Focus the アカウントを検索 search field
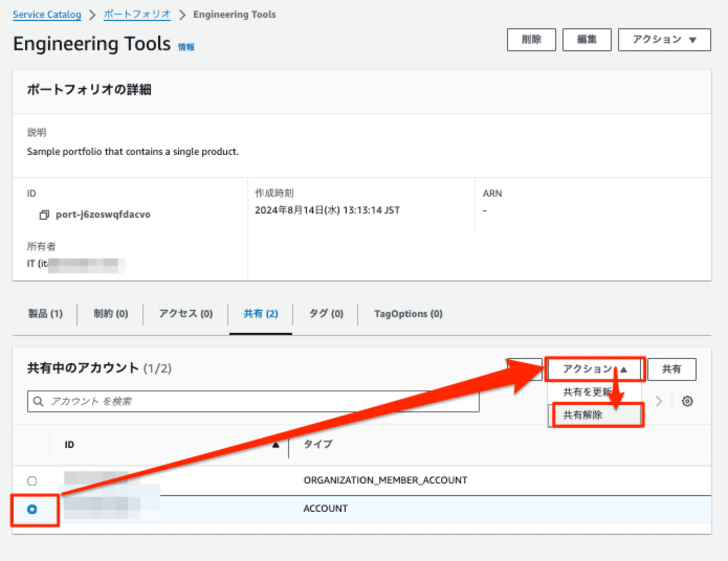Screen dimensions: 728x561 (253, 401)
